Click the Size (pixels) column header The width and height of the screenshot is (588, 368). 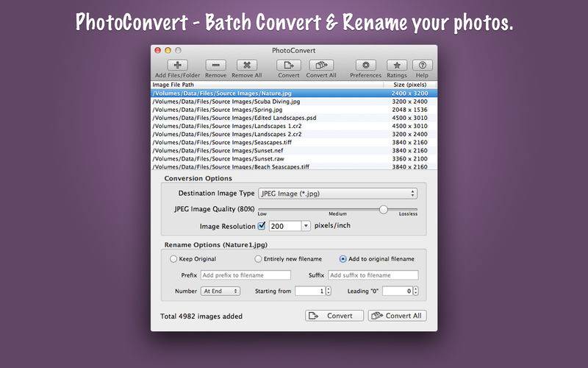click(x=410, y=85)
